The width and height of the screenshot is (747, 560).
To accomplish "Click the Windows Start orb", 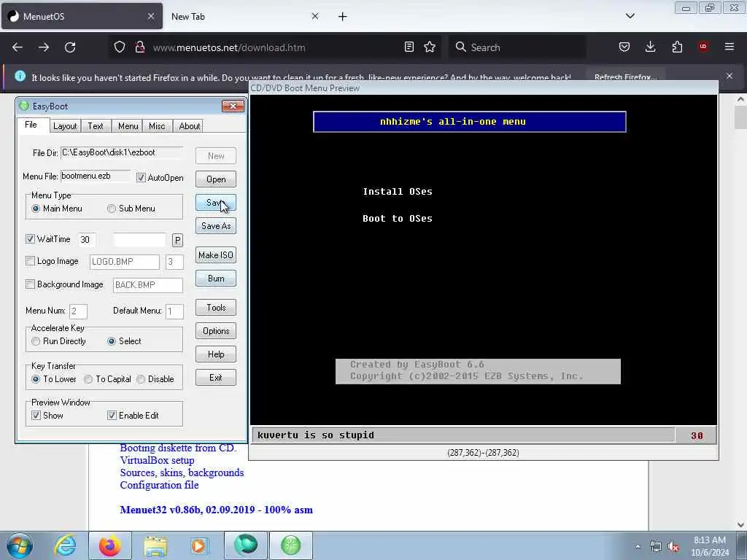I will point(20,545).
